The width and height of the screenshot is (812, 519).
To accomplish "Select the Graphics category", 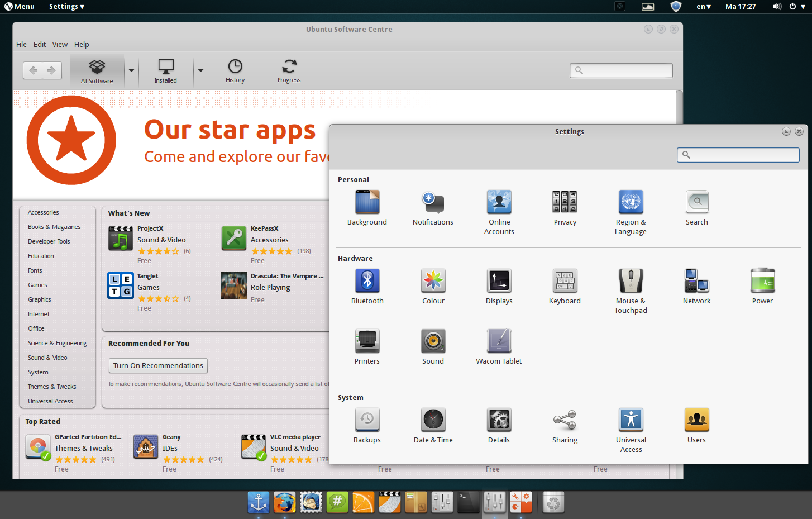I will click(40, 299).
